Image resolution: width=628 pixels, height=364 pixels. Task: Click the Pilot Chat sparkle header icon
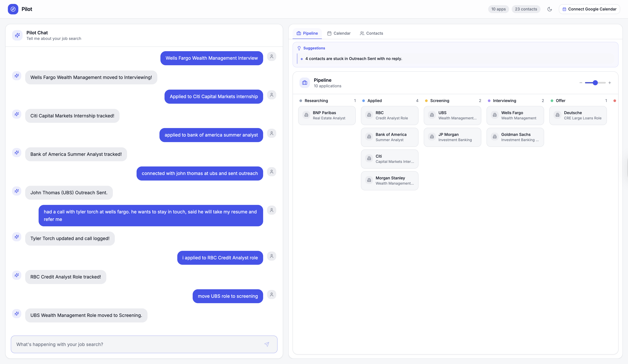17,35
